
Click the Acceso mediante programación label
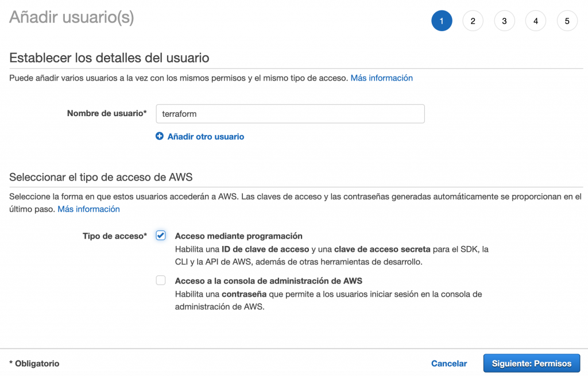(x=238, y=236)
